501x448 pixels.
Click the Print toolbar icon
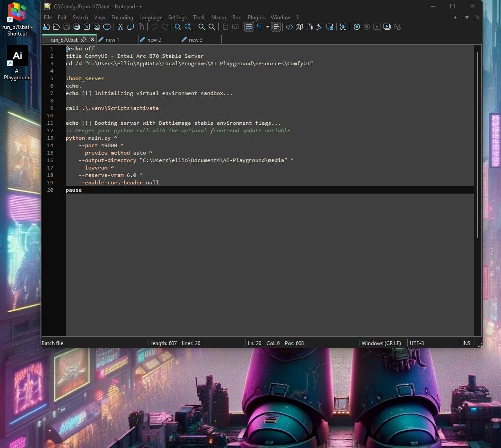[107, 27]
